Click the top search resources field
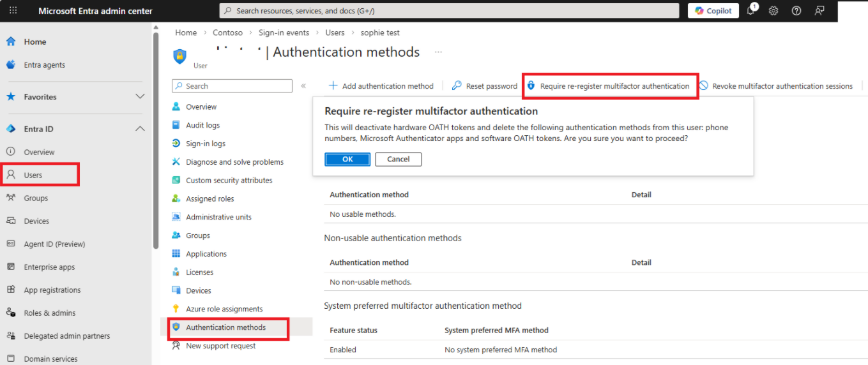 pyautogui.click(x=449, y=11)
